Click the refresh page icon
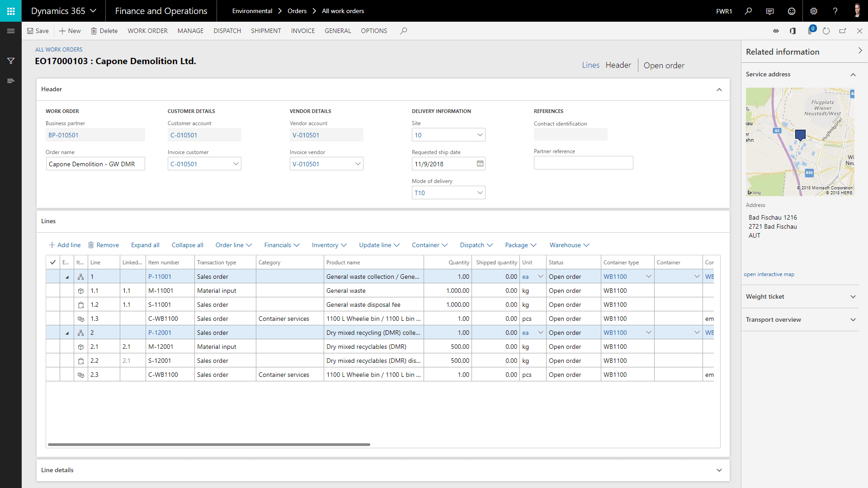This screenshot has height=488, width=868. point(826,31)
